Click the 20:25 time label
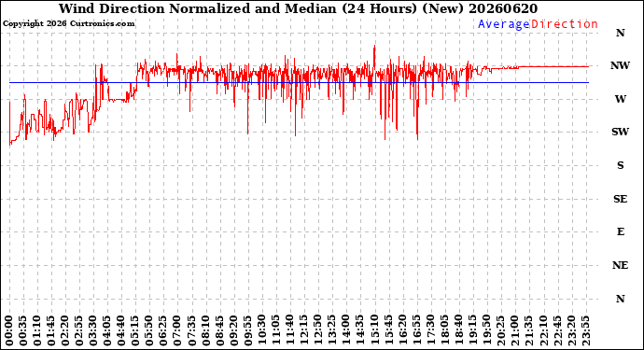The height and width of the screenshot is (350, 644). click(x=500, y=331)
